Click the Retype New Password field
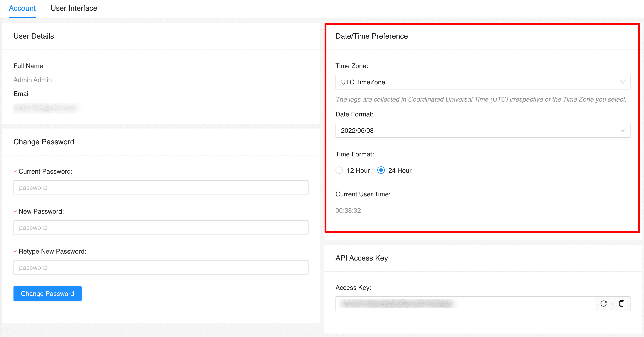Screen dimensions: 644x337 point(161,268)
